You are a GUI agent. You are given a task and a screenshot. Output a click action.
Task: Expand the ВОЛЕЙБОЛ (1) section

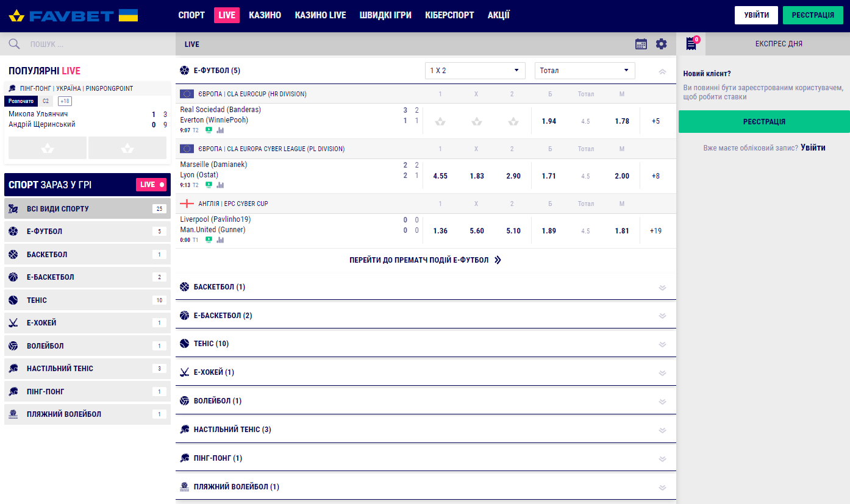pos(663,402)
